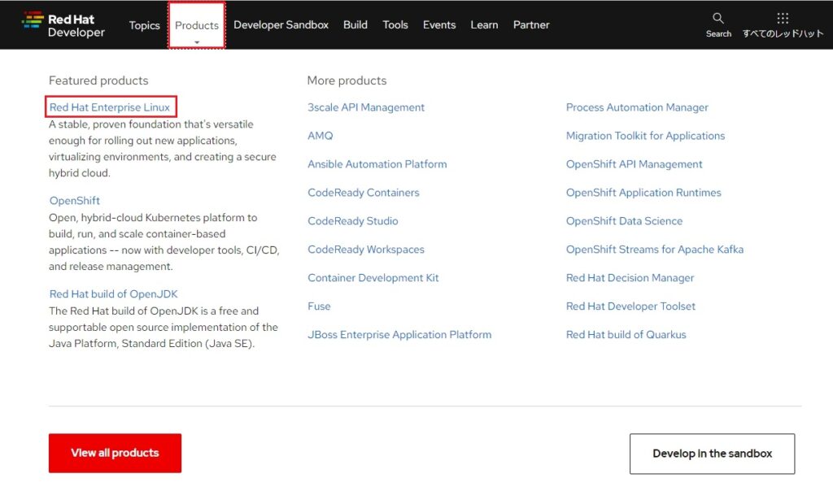Open the Learn menu
The height and width of the screenshot is (504, 833).
click(x=485, y=25)
